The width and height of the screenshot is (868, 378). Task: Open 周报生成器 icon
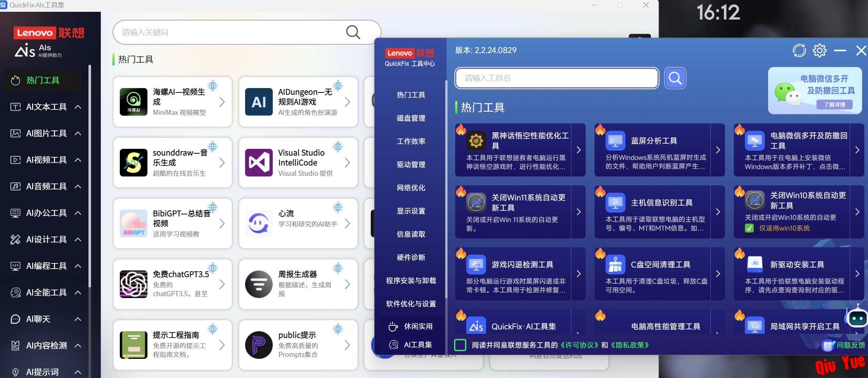pos(259,284)
